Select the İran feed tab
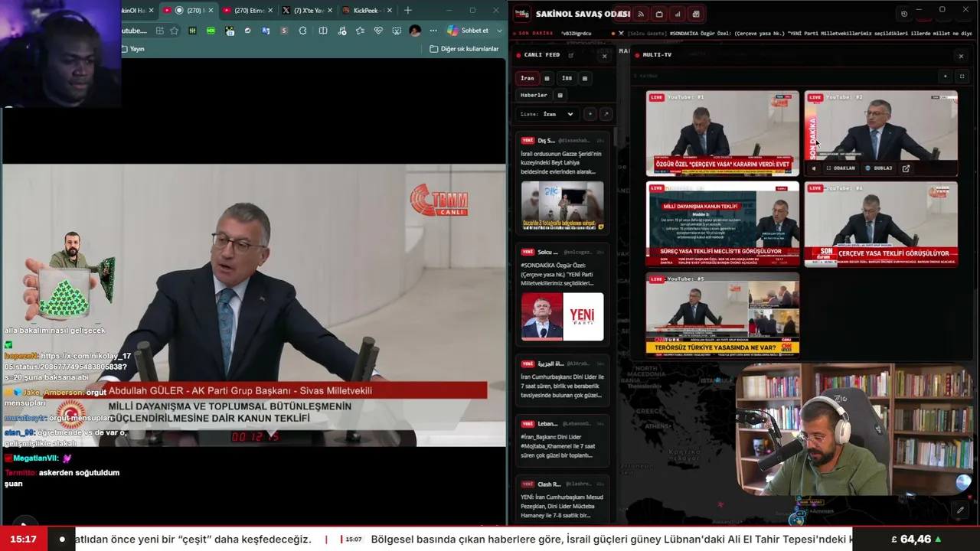980x551 pixels. [528, 78]
